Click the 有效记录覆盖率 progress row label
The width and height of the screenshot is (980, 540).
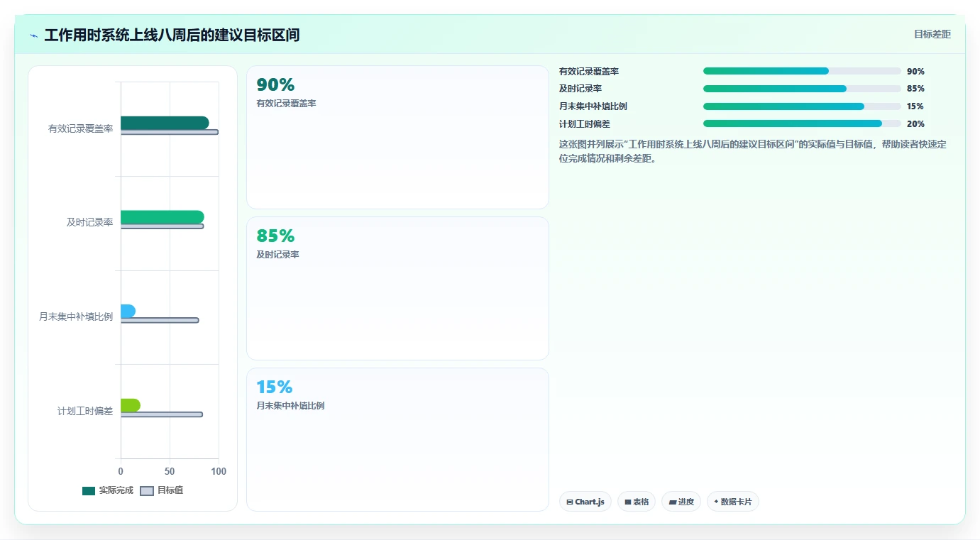point(589,72)
